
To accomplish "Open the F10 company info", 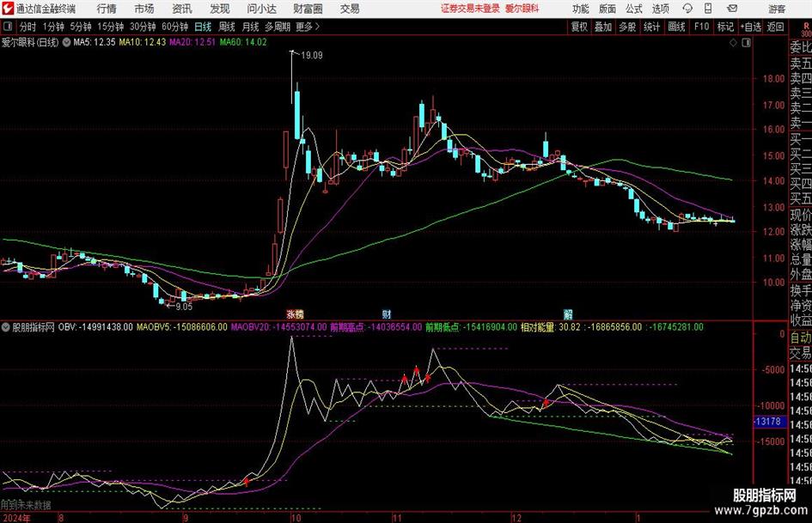I will click(x=701, y=27).
